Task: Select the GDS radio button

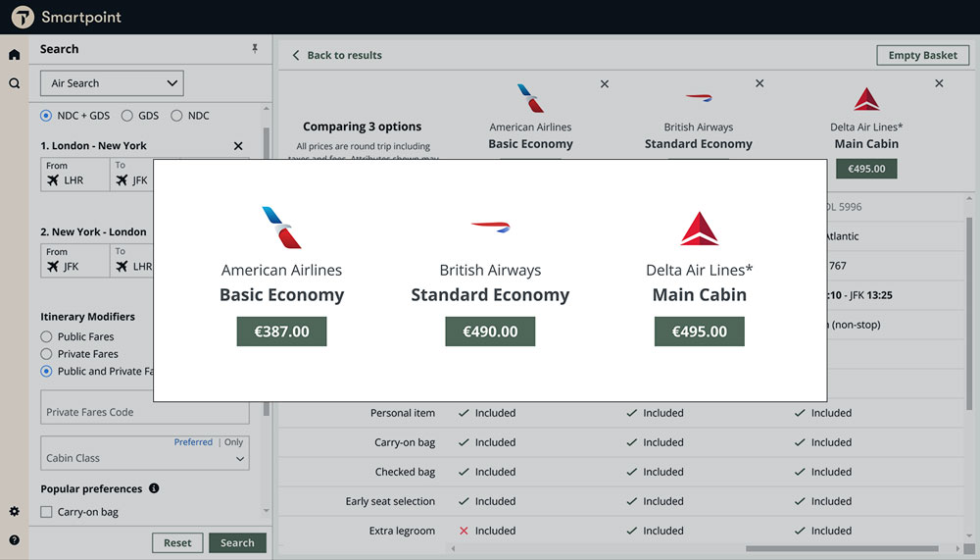Action: click(x=126, y=116)
